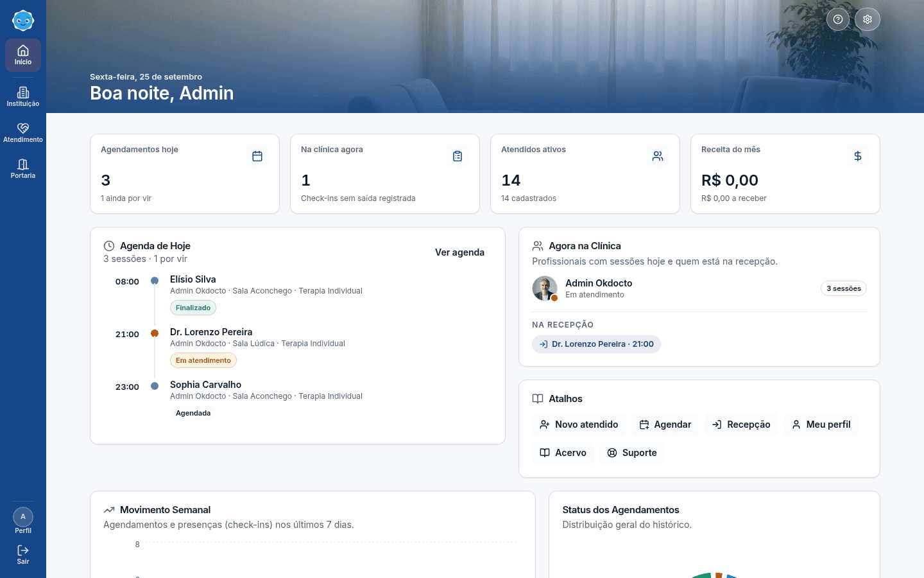Click the 1 ainda por vir text
The width and height of the screenshot is (924, 578).
126,198
